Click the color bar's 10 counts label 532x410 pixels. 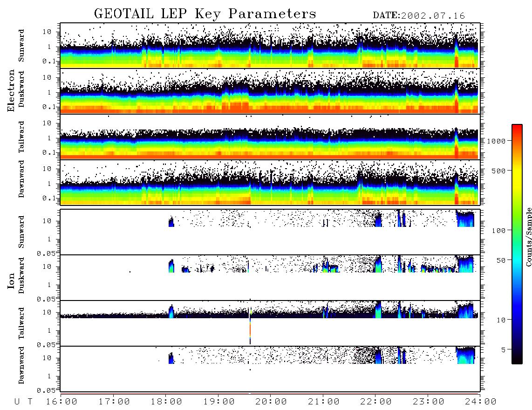tap(501, 320)
